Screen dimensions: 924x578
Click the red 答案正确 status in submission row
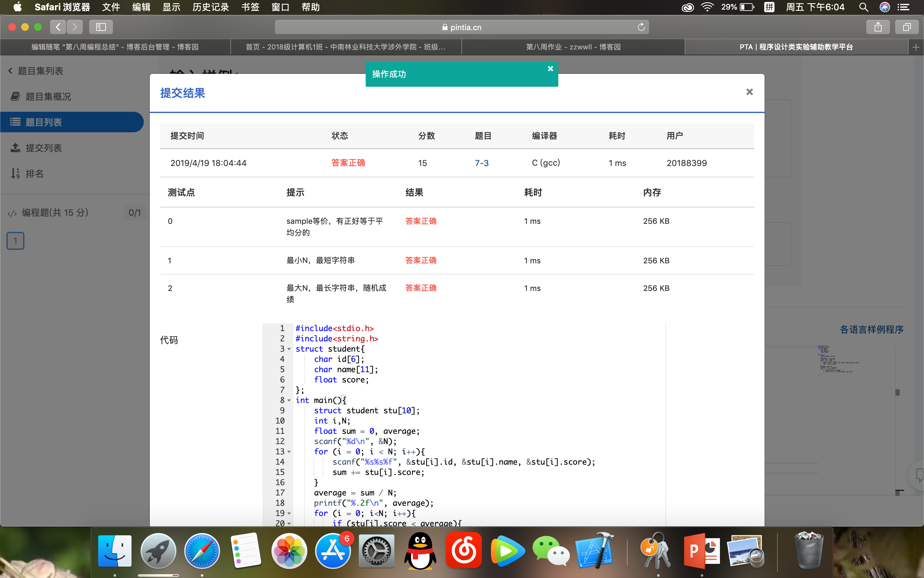coord(348,163)
